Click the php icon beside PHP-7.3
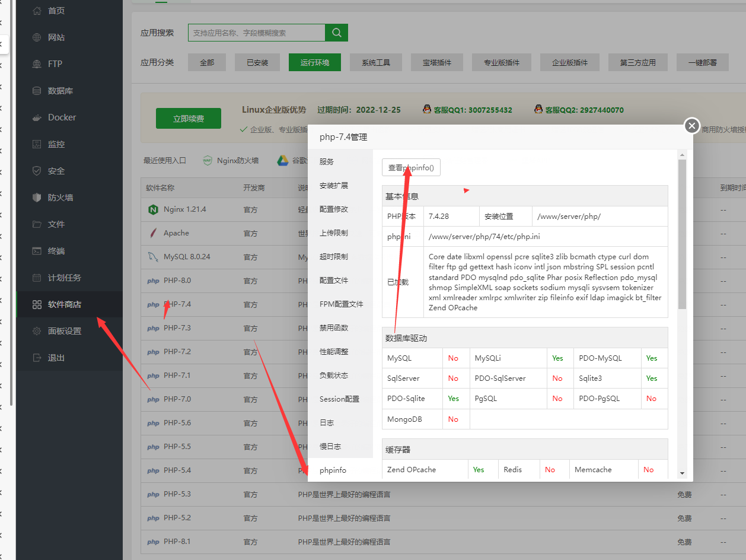The height and width of the screenshot is (560, 746). [x=153, y=328]
